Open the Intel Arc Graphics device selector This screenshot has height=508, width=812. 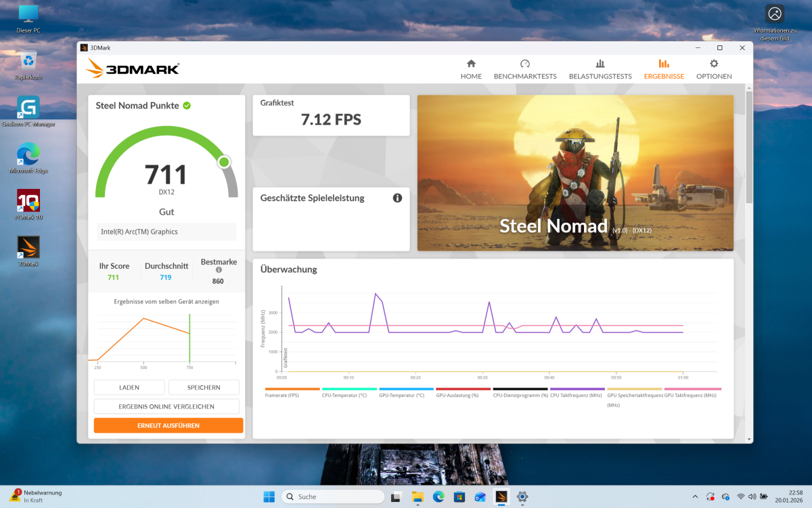(166, 232)
